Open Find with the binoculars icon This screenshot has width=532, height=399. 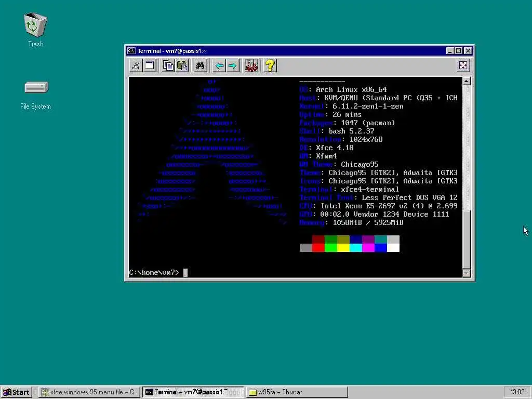[x=200, y=65]
